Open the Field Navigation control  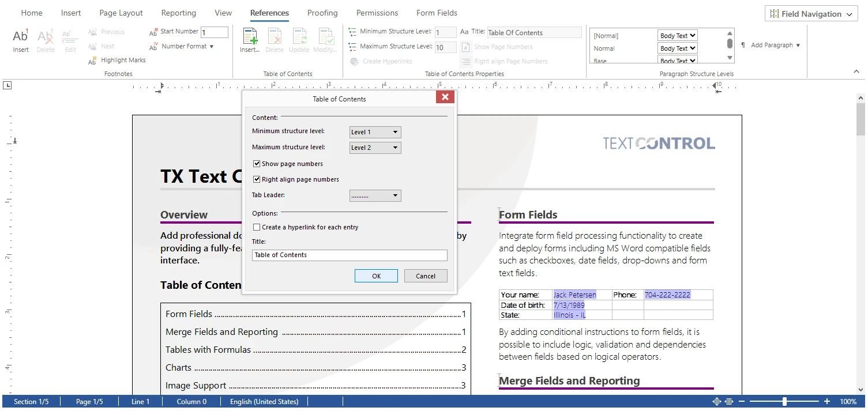811,13
